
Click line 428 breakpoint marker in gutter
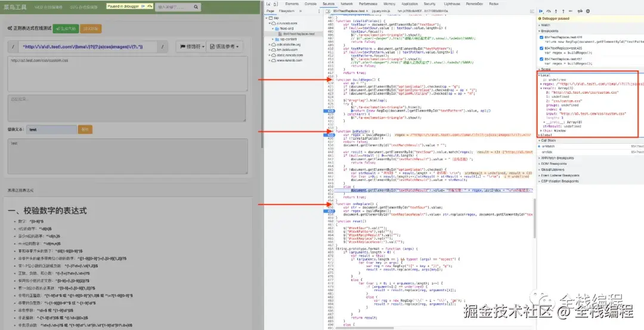330,111
